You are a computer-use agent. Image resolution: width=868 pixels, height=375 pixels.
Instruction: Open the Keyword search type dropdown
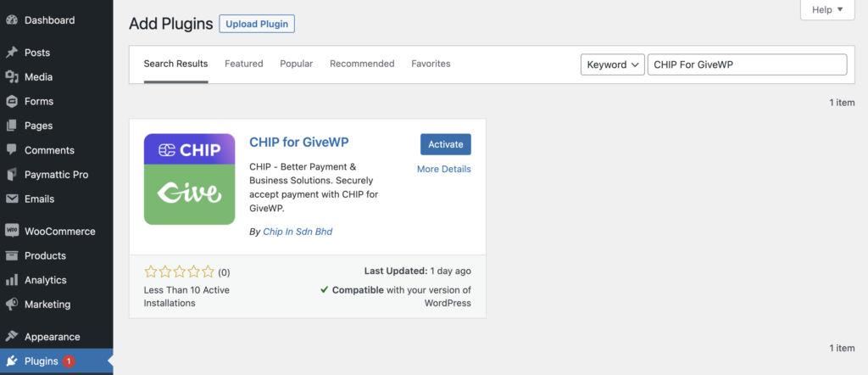point(613,64)
